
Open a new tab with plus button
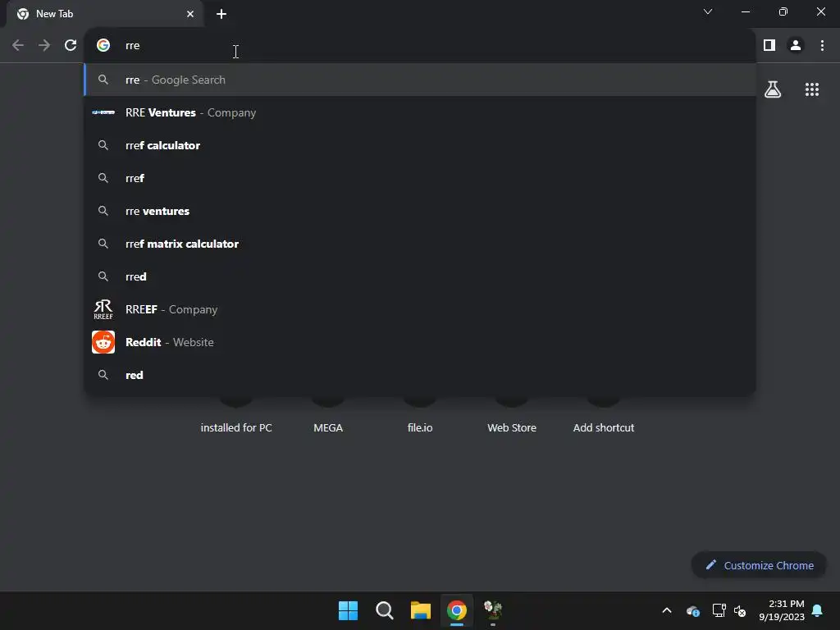[221, 14]
